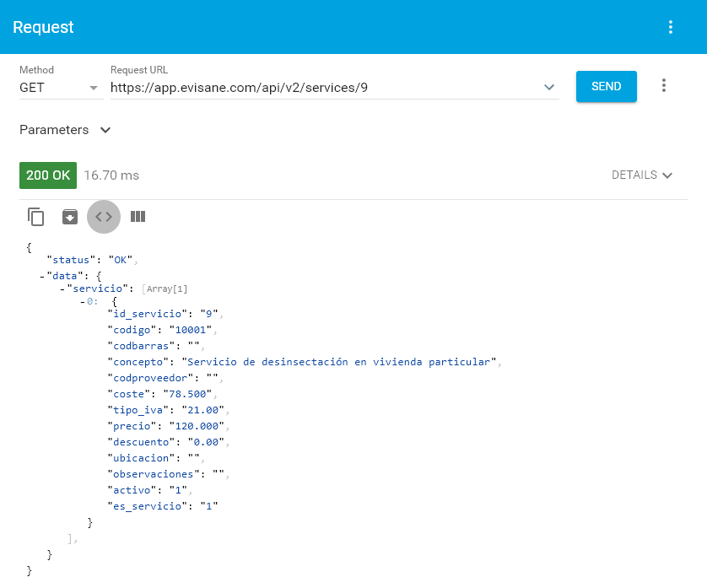This screenshot has width=707, height=588.
Task: Expand the URL history chevron
Action: click(549, 87)
